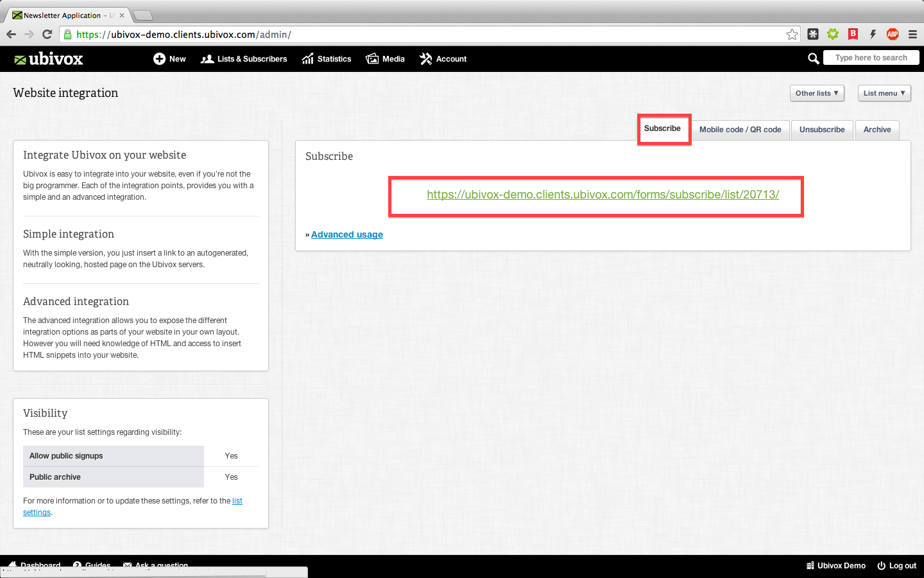This screenshot has height=578, width=924.
Task: Open a new browser tab
Action: click(x=142, y=15)
